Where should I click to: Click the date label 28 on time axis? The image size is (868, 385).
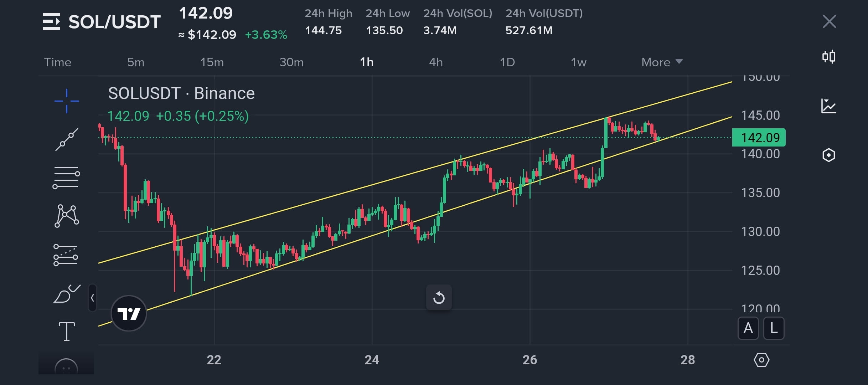click(x=688, y=360)
